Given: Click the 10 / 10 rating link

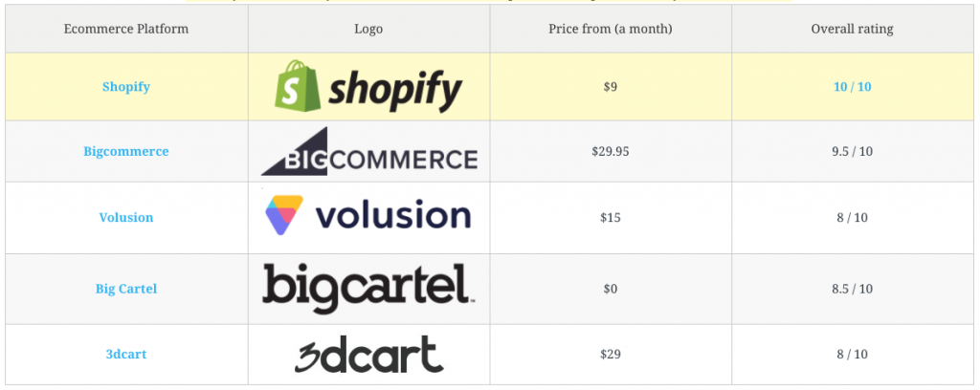Looking at the screenshot, I should click(x=853, y=87).
